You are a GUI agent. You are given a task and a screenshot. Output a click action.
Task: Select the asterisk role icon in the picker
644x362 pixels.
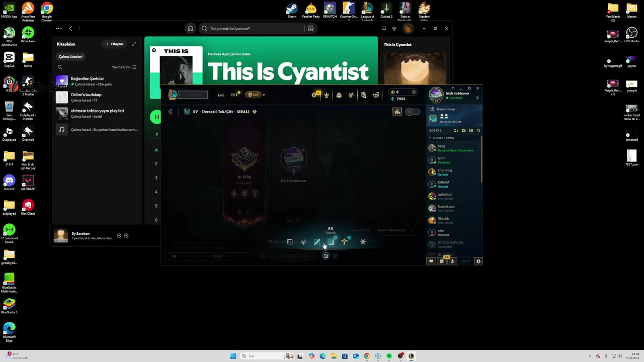363,242
